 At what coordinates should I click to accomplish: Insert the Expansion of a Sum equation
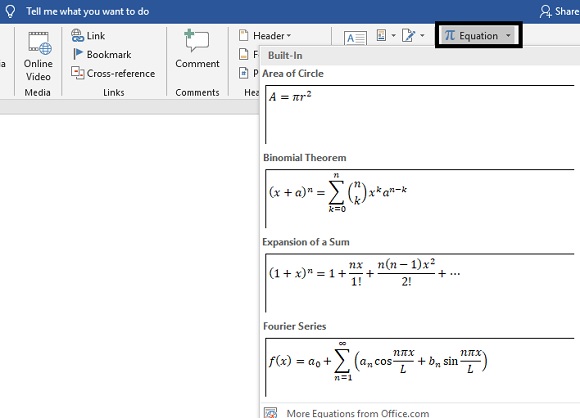click(x=420, y=283)
